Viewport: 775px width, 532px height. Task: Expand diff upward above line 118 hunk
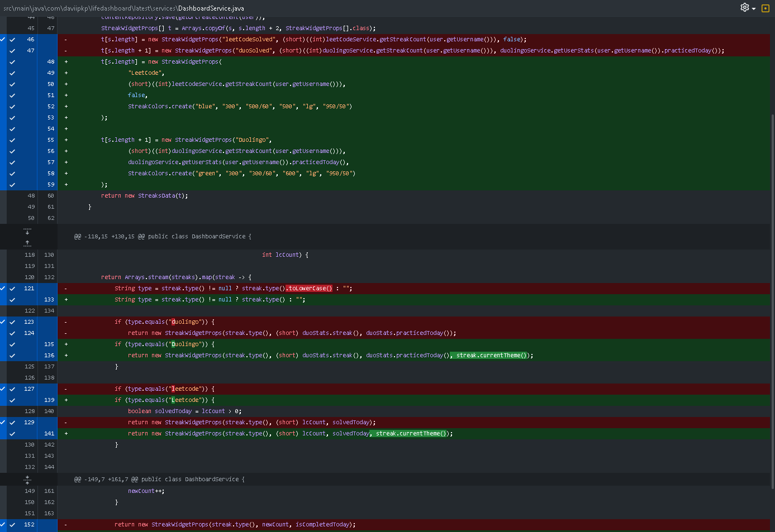tap(27, 243)
